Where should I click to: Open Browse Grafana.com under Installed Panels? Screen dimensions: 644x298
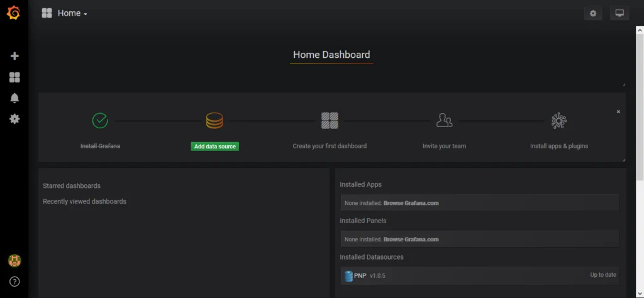411,240
